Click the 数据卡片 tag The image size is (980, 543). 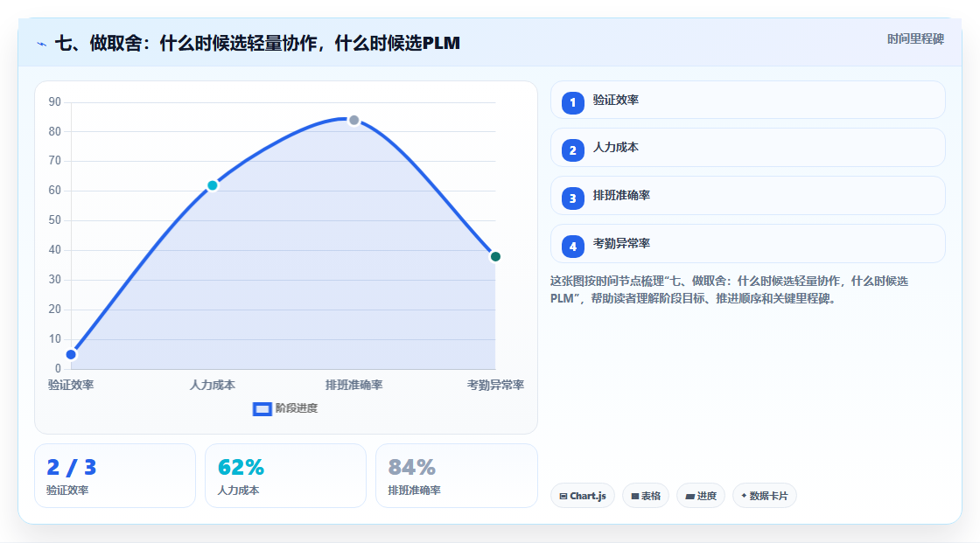[x=765, y=496]
